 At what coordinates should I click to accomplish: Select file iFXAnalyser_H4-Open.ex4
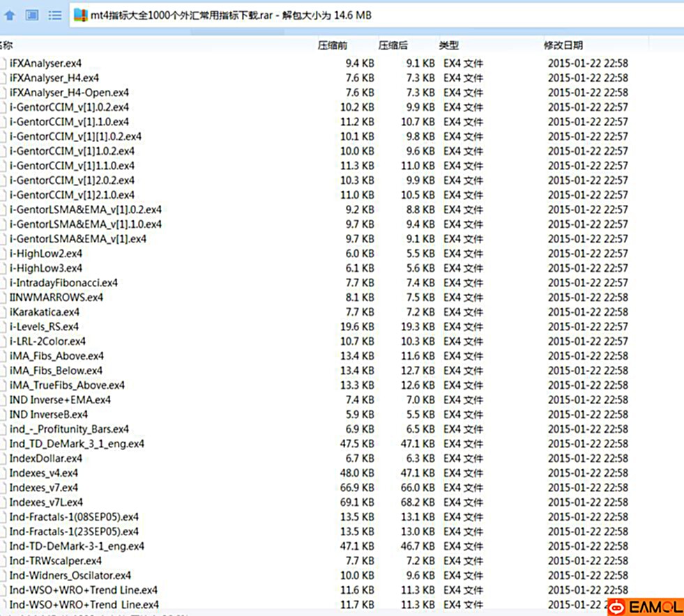69,93
